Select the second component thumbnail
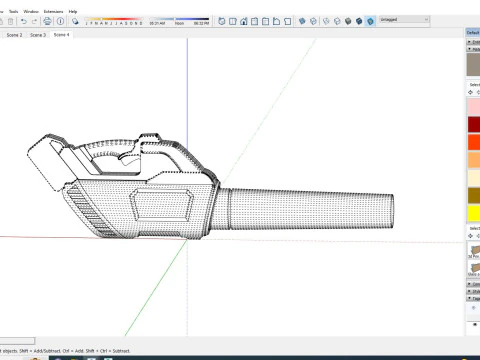 point(474,269)
